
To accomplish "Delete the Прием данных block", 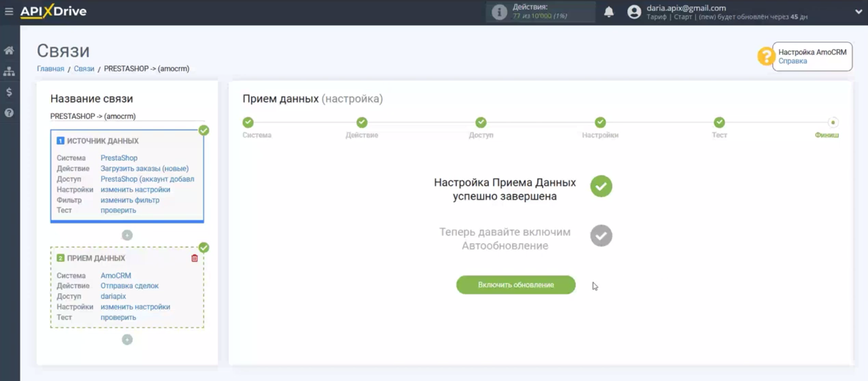I will click(194, 258).
